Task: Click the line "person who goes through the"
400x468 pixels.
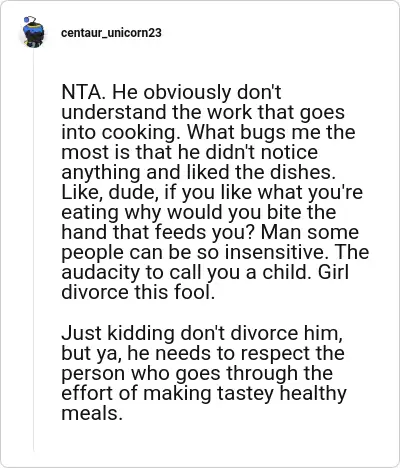Action: point(197,373)
